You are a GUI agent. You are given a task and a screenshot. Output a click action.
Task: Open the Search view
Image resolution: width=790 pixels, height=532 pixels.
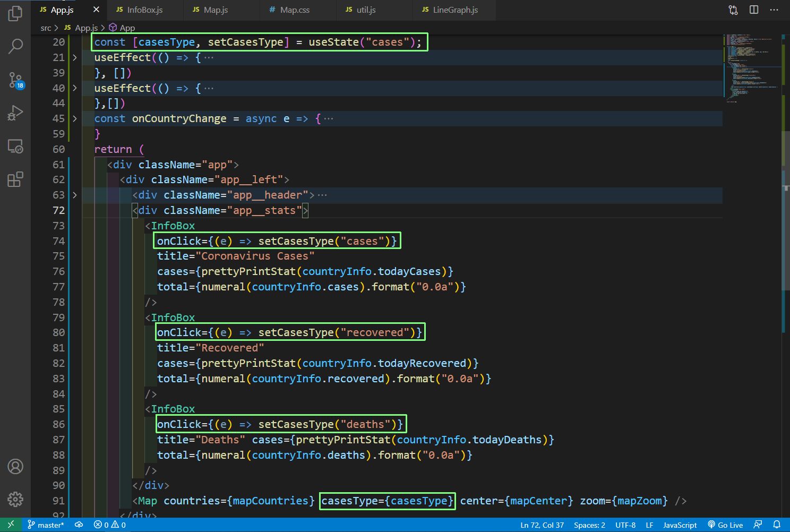pos(15,47)
